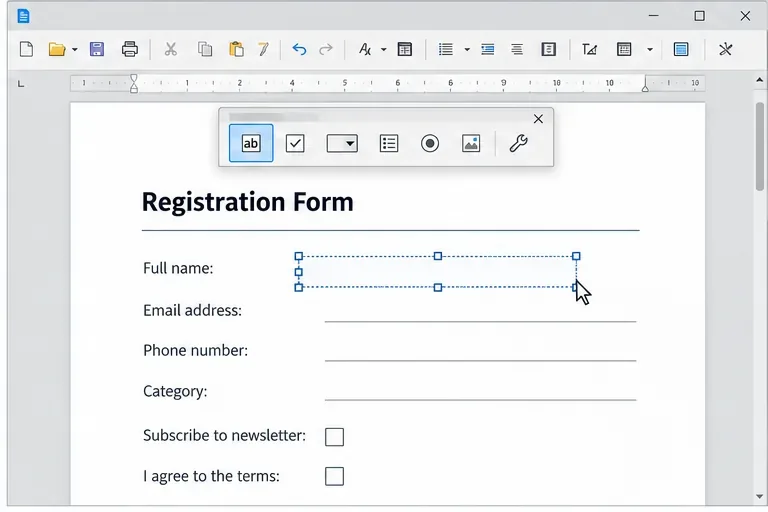
Task: Undo the last action
Action: pyautogui.click(x=299, y=49)
